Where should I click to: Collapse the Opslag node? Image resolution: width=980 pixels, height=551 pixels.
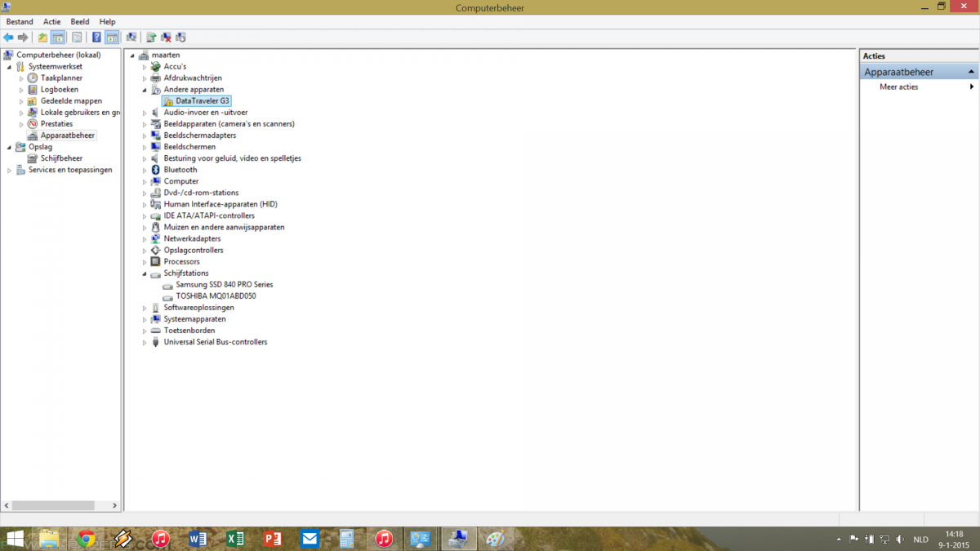click(x=9, y=147)
